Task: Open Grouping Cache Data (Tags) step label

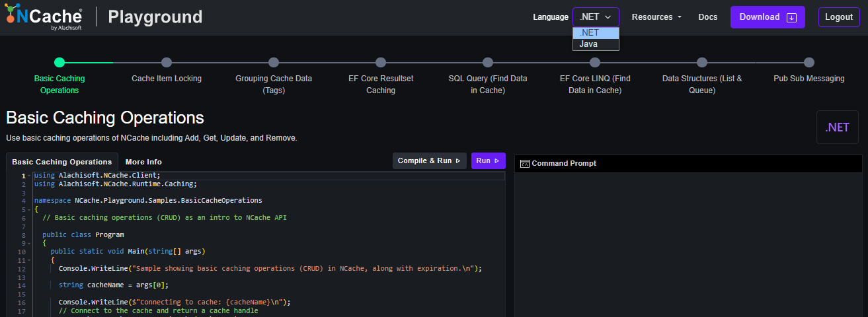Action: 274,85
